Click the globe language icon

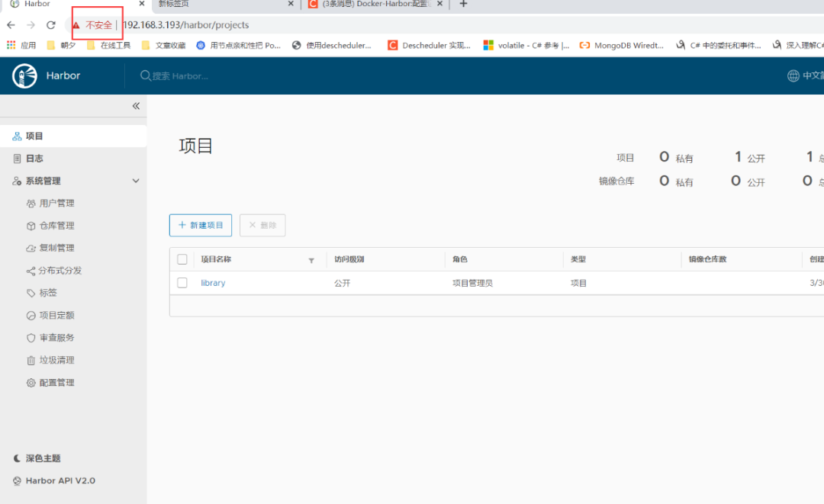pyautogui.click(x=793, y=75)
